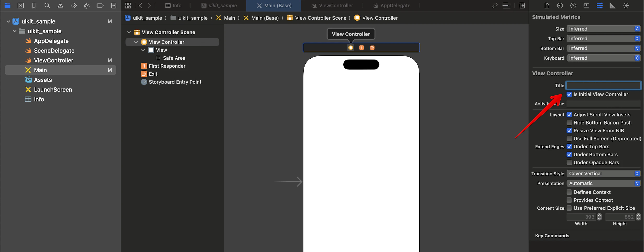Switch to the ViewController editor tab
The width and height of the screenshot is (644, 252).
(332, 5)
